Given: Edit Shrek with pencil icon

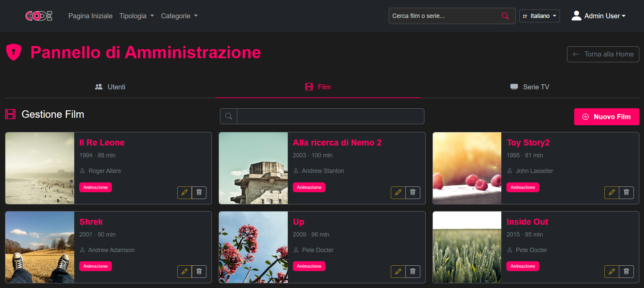Looking at the screenshot, I should (184, 271).
